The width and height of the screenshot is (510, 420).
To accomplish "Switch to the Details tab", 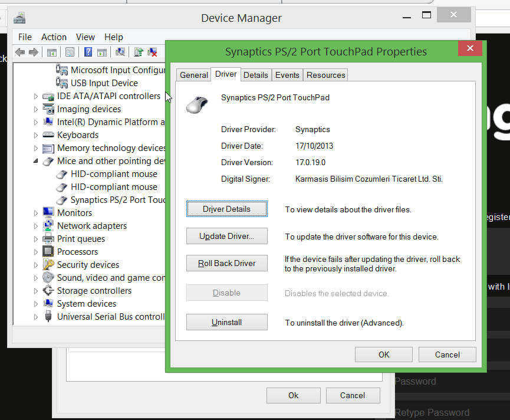I will click(256, 75).
